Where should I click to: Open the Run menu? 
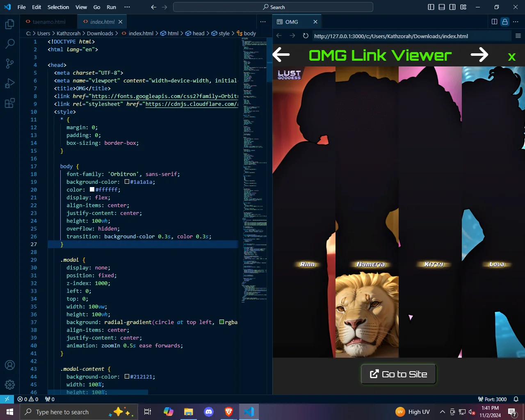[x=111, y=7]
